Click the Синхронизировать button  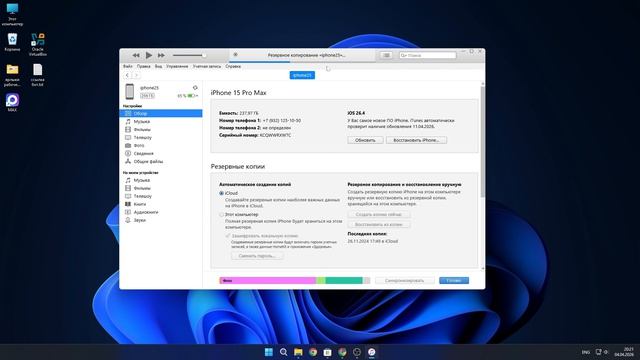404,280
